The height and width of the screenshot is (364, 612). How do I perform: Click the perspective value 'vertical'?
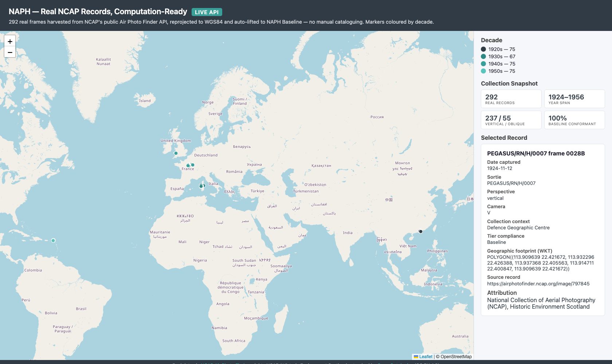pos(495,198)
